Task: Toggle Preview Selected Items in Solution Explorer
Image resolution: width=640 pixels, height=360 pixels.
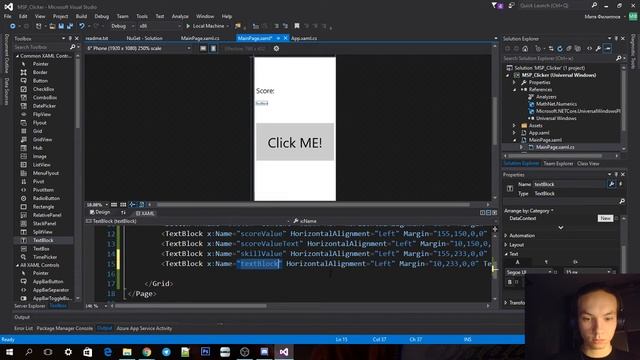Action: point(607,49)
